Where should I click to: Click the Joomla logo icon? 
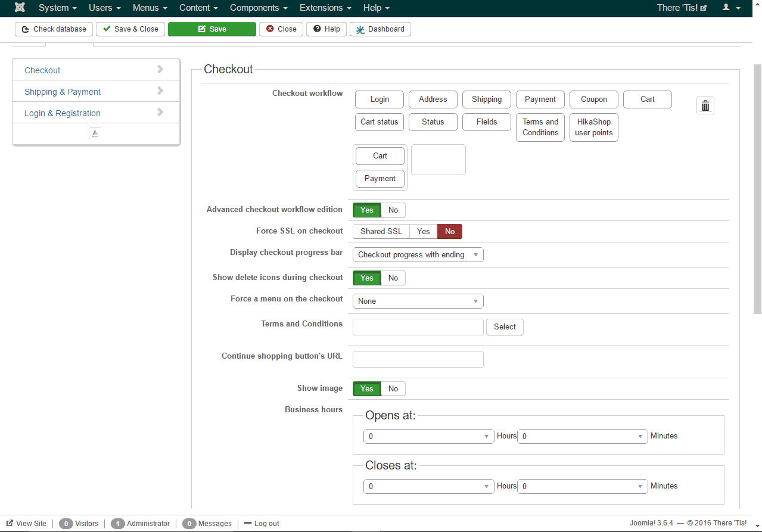[x=20, y=8]
